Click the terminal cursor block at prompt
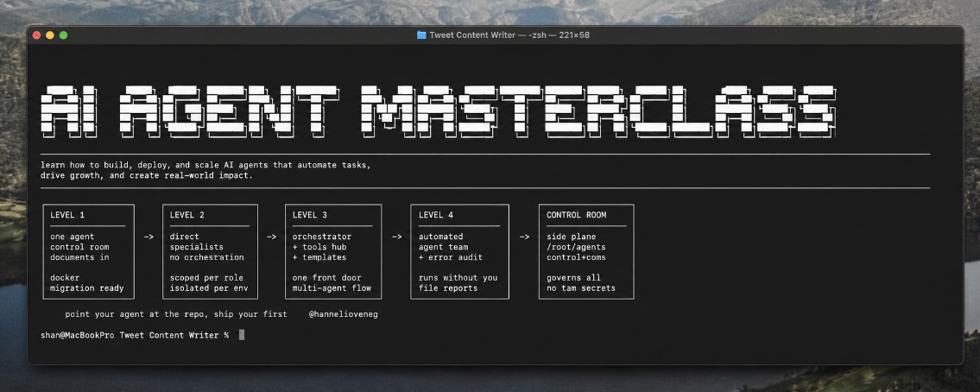This screenshot has height=392, width=980. (242, 335)
